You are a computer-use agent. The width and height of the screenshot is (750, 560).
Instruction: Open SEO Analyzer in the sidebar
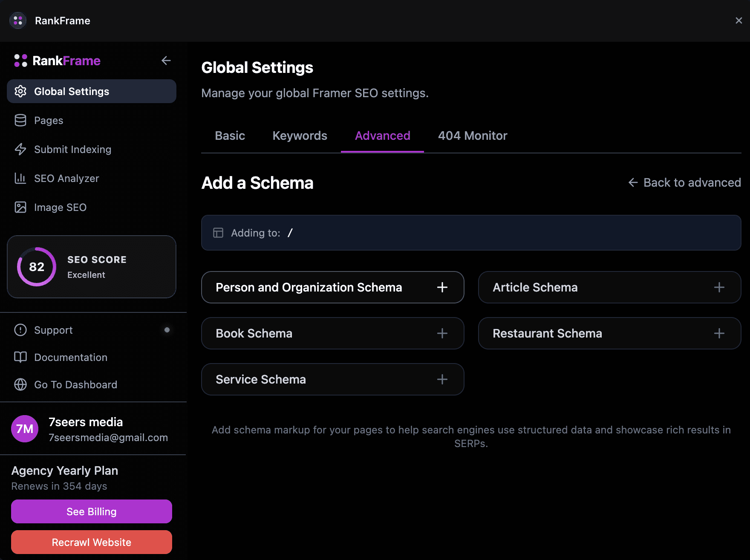(92, 178)
